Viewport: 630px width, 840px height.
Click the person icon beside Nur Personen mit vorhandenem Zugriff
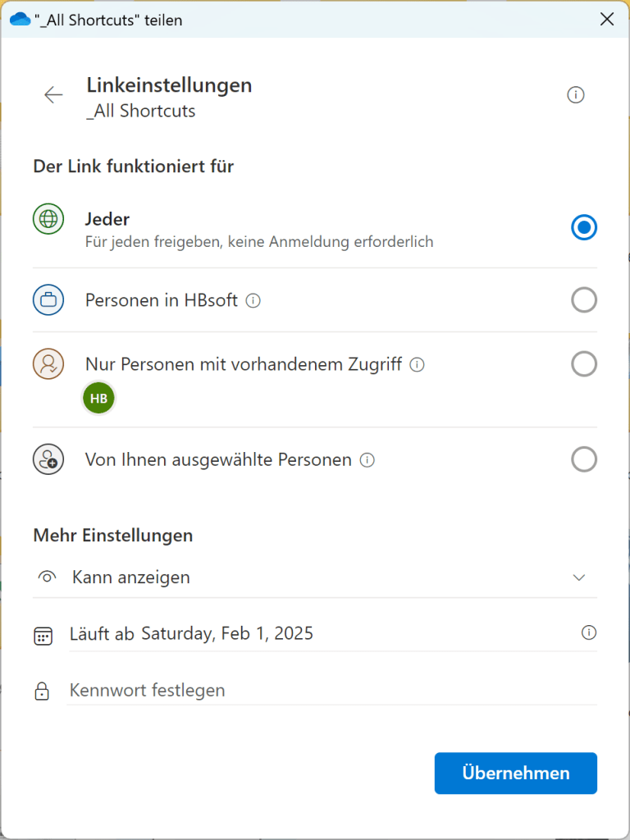coord(48,363)
